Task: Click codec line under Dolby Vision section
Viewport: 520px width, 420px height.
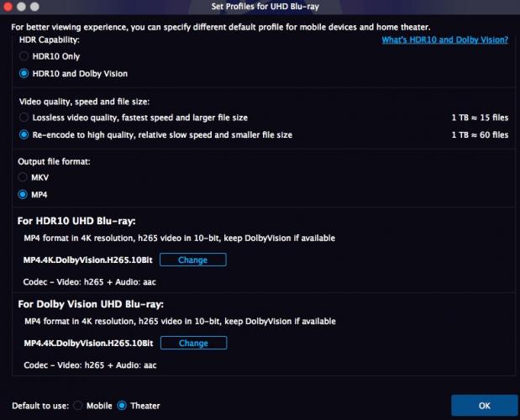Action: [90, 365]
